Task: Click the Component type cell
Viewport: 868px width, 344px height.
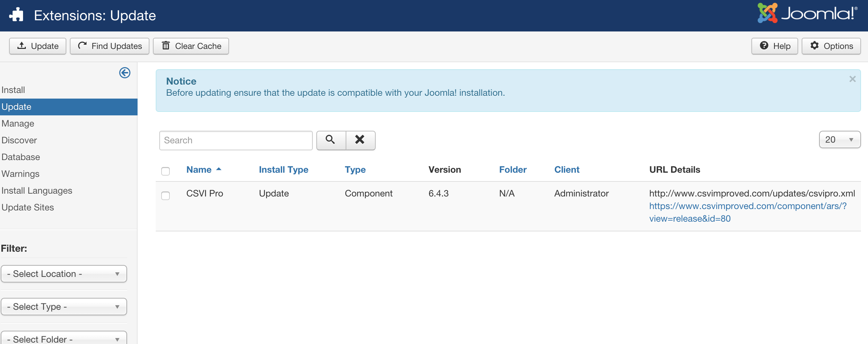Action: point(369,193)
